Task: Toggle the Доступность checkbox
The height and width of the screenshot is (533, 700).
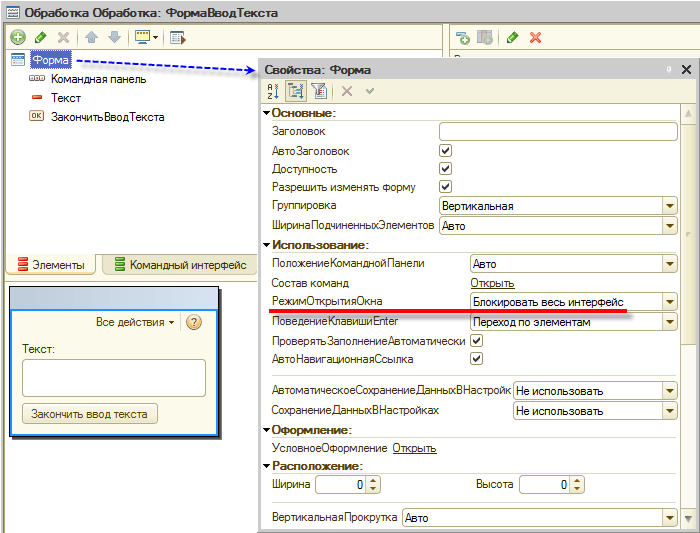Action: click(446, 169)
